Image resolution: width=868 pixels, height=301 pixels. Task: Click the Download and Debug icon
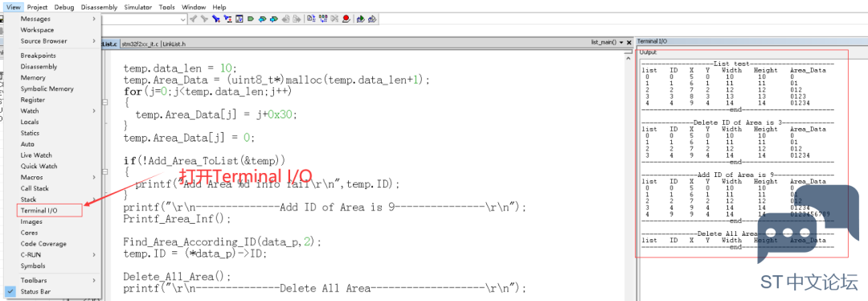pos(360,19)
